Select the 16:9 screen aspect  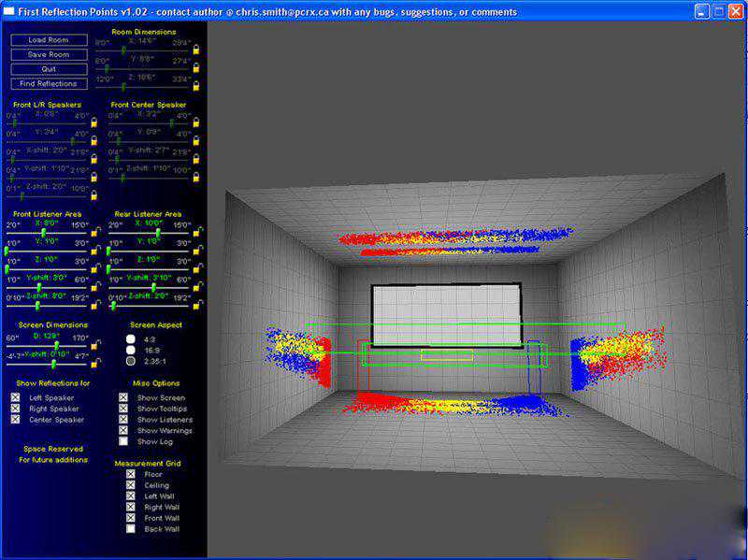[x=132, y=349]
